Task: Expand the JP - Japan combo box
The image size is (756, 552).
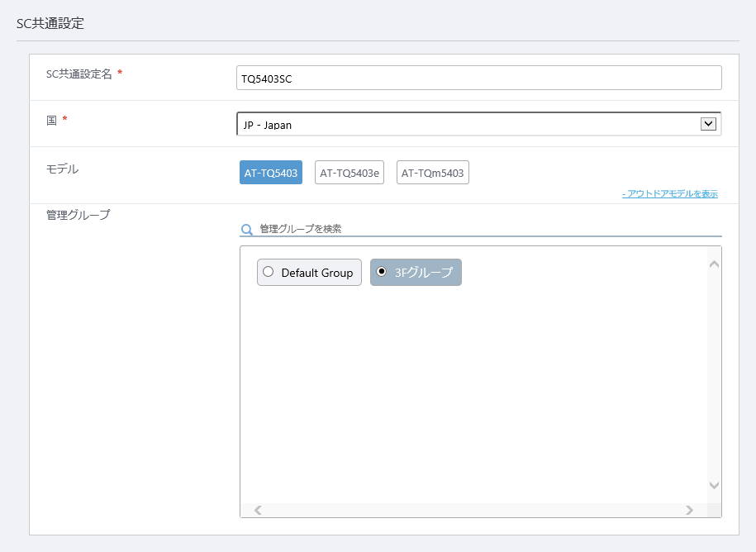Action: 478,124
